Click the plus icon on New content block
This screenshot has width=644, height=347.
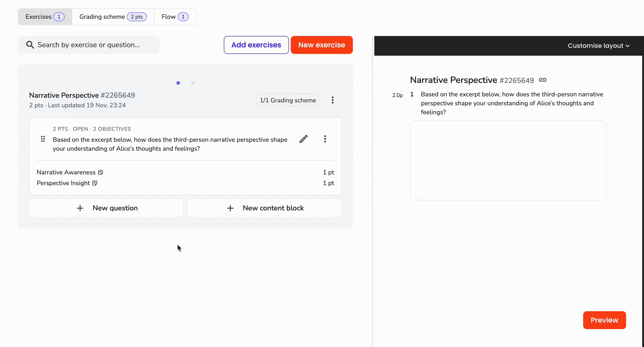click(230, 208)
